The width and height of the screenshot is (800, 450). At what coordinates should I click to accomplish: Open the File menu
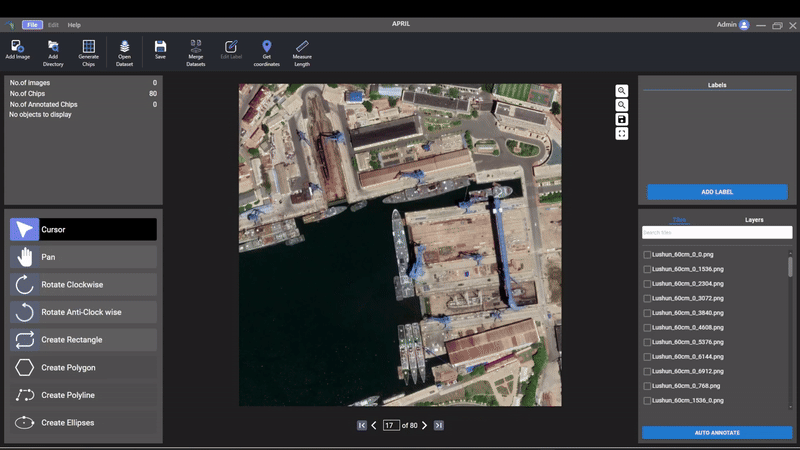pyautogui.click(x=32, y=25)
